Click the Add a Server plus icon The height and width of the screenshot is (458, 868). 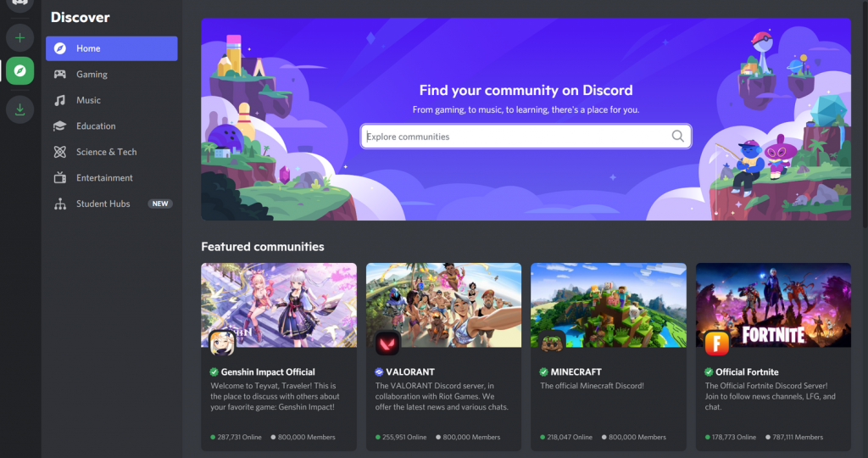20,38
